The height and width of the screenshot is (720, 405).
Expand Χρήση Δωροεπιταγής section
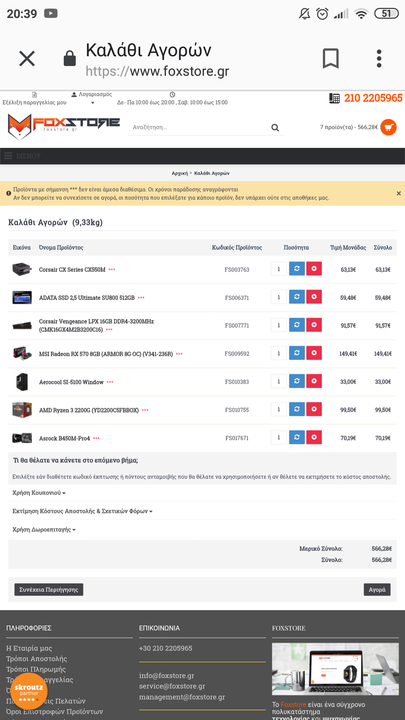[44, 529]
